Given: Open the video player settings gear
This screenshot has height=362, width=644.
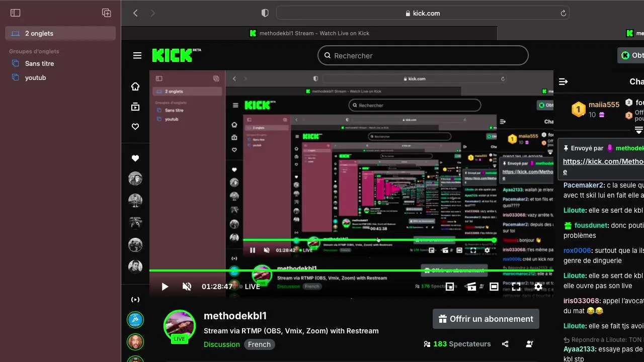Looking at the screenshot, I should (x=538, y=287).
